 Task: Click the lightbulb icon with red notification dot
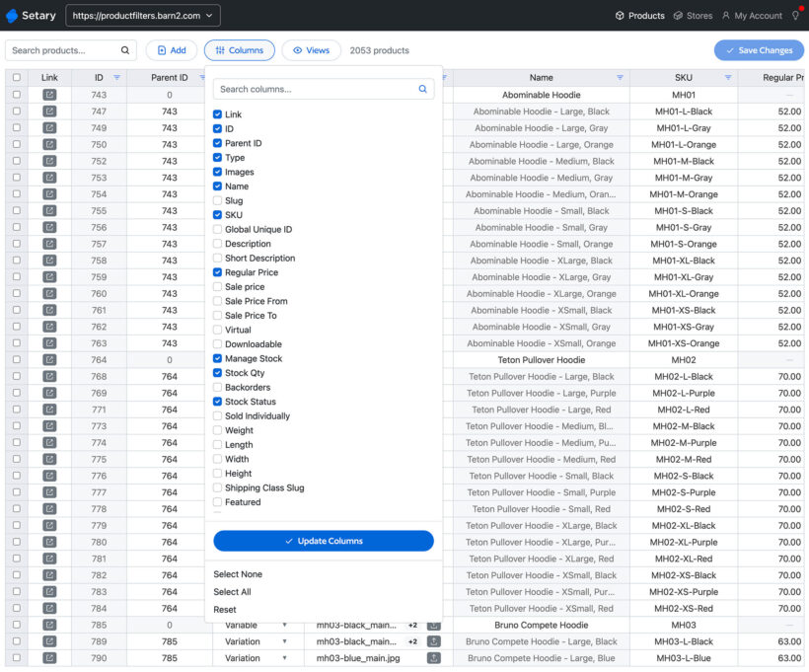pos(795,16)
